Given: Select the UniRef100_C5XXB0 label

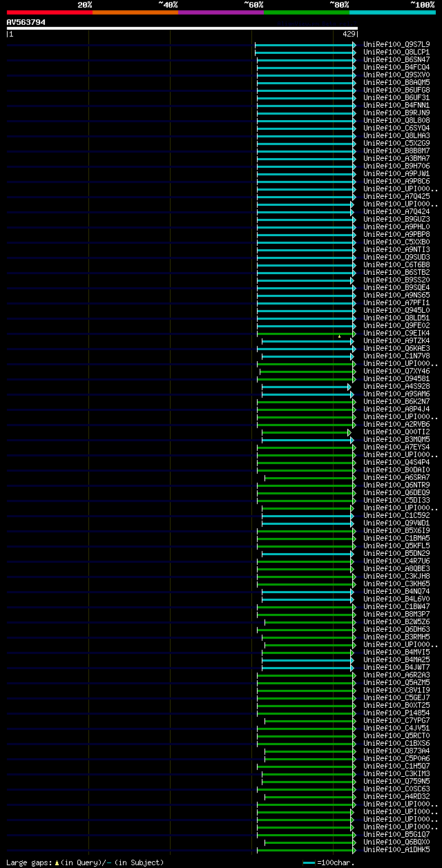Looking at the screenshot, I should 396,242.
